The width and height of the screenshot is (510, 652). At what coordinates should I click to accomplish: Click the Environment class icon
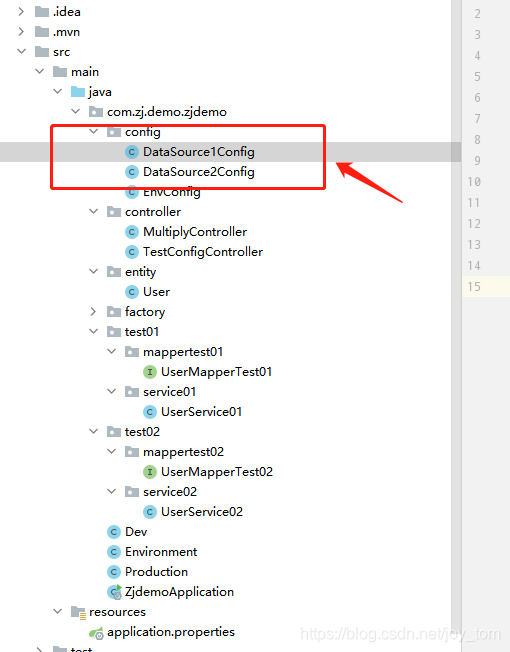coord(114,552)
